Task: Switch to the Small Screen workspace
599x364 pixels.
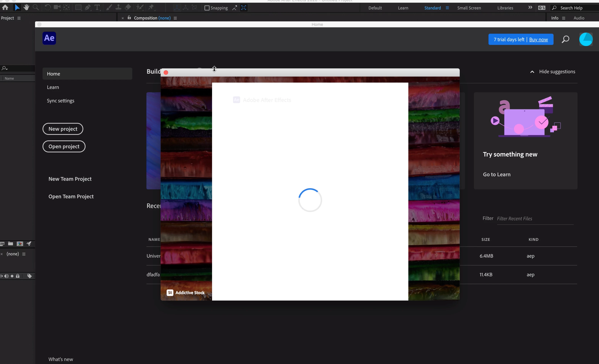Action: point(469,8)
